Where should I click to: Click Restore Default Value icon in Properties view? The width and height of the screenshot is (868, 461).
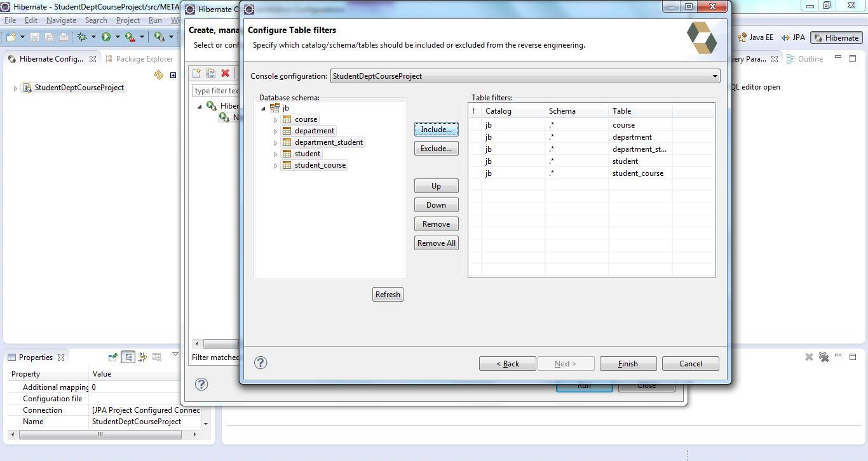(x=157, y=357)
